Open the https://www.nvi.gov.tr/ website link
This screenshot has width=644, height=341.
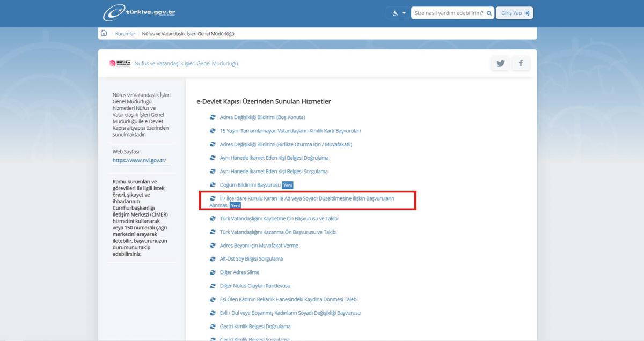[139, 160]
